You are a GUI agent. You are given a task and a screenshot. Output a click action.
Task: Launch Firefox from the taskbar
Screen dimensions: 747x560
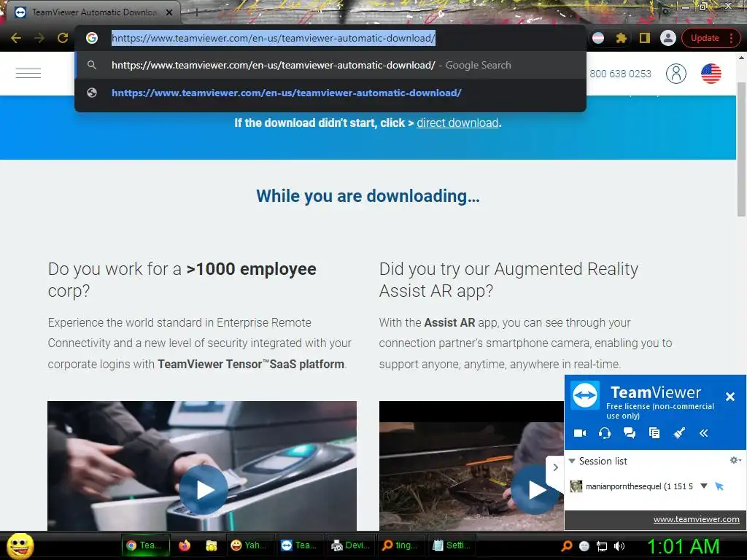185,545
